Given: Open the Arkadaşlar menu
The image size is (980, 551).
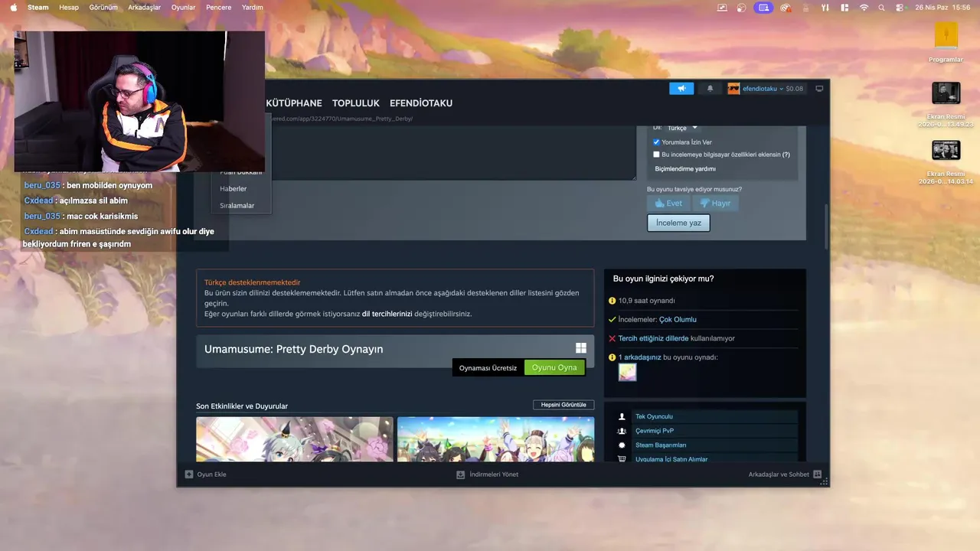Looking at the screenshot, I should 145,7.
